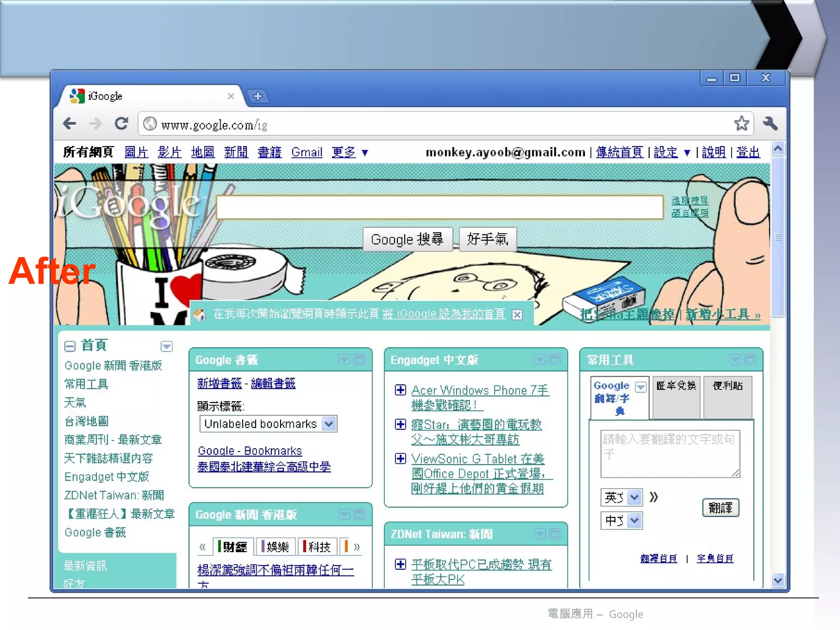Click 新增小工具 link
The height and width of the screenshot is (630, 840).
click(x=723, y=315)
